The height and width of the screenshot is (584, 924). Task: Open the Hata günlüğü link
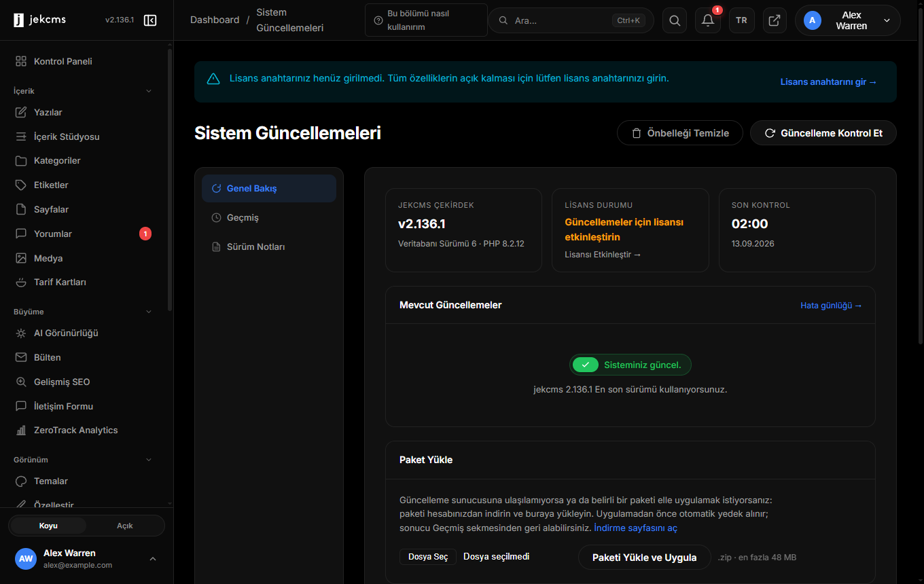pyautogui.click(x=831, y=306)
